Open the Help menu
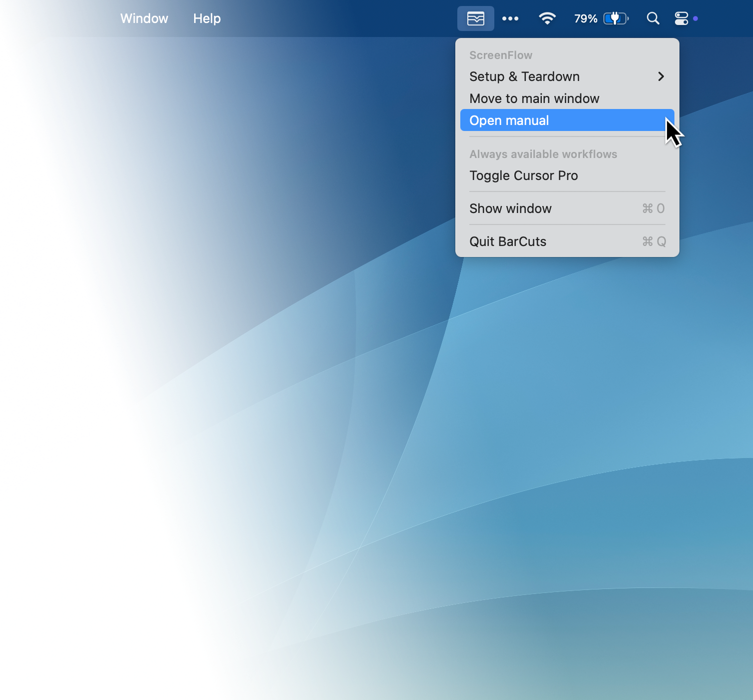This screenshot has height=700, width=753. (x=207, y=18)
